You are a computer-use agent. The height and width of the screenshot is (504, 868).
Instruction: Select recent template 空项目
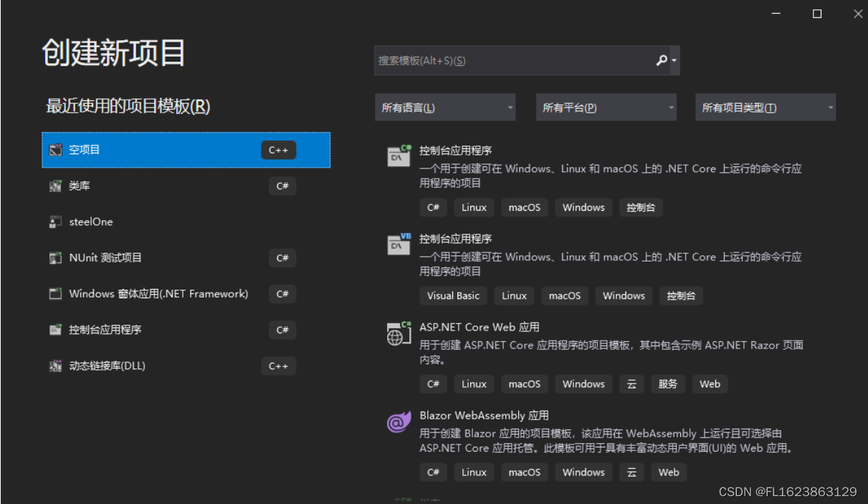click(186, 150)
